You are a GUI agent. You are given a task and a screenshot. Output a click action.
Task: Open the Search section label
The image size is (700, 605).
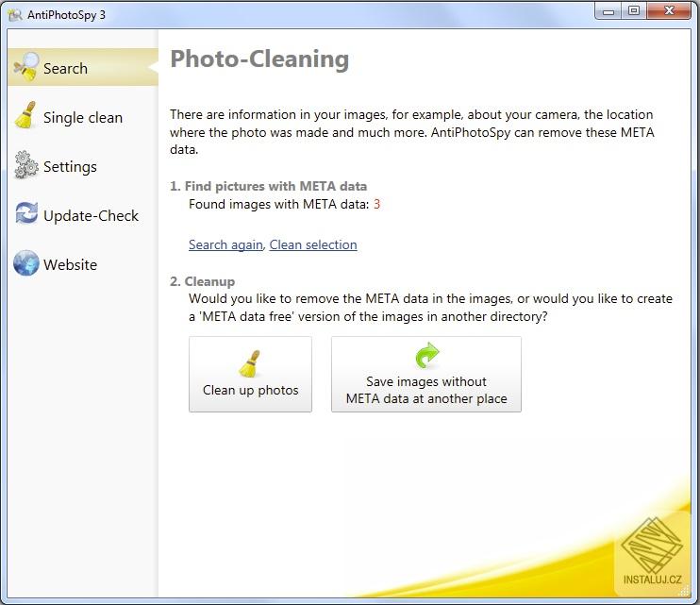coord(65,68)
